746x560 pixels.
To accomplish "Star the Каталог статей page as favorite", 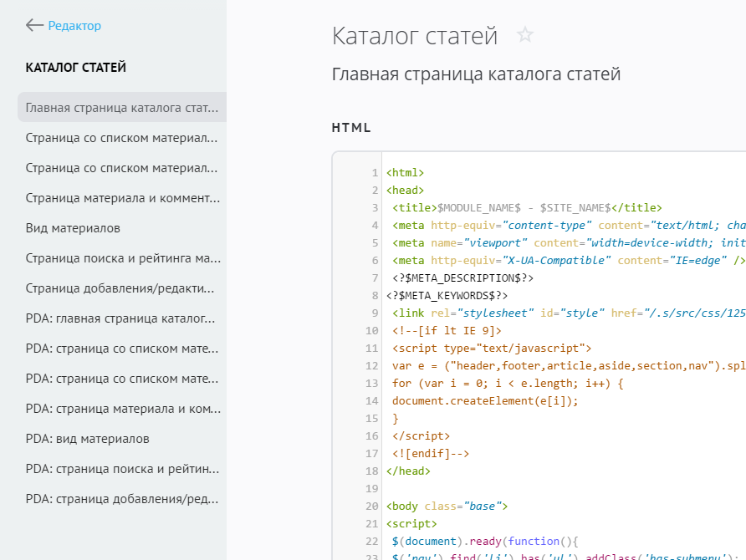I will point(524,35).
